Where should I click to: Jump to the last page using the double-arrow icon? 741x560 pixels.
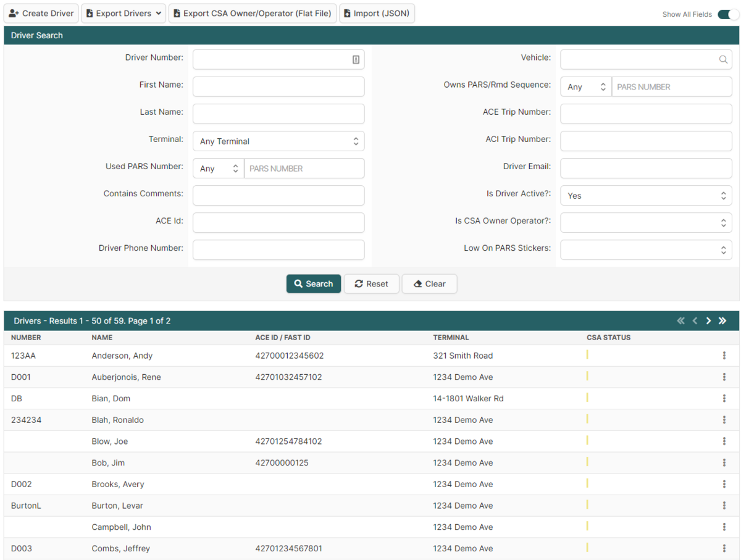(x=722, y=320)
